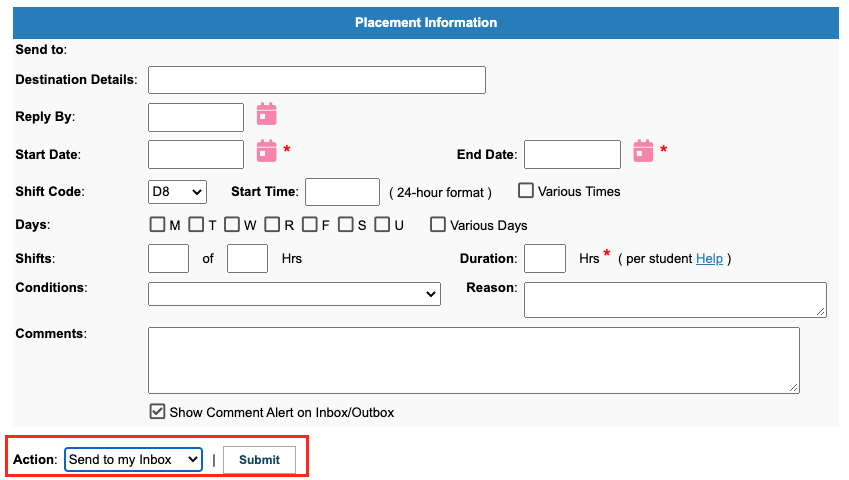Expand the Conditions dropdown
This screenshot has width=849, height=480.
point(294,294)
